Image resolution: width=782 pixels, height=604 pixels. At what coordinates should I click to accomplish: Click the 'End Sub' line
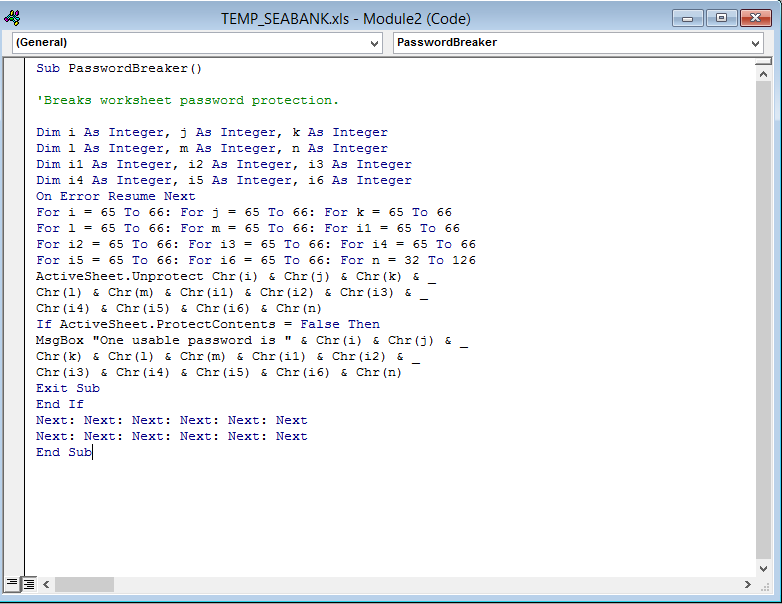[63, 452]
